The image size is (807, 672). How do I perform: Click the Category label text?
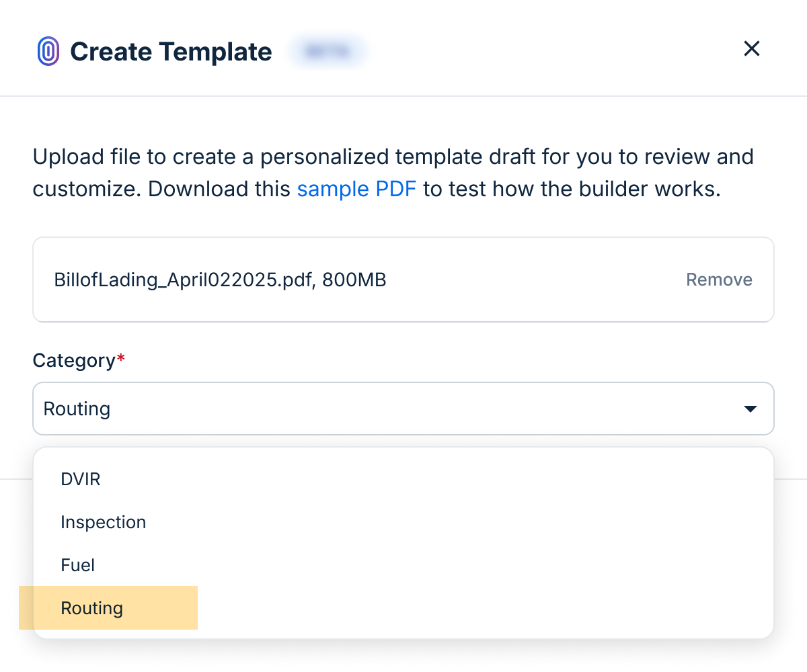73,360
